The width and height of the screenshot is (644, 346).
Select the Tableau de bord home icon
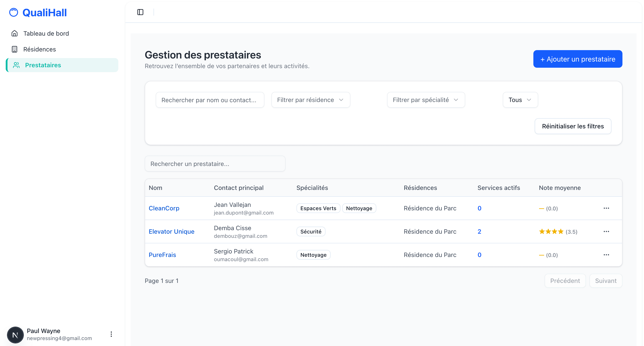pyautogui.click(x=15, y=33)
